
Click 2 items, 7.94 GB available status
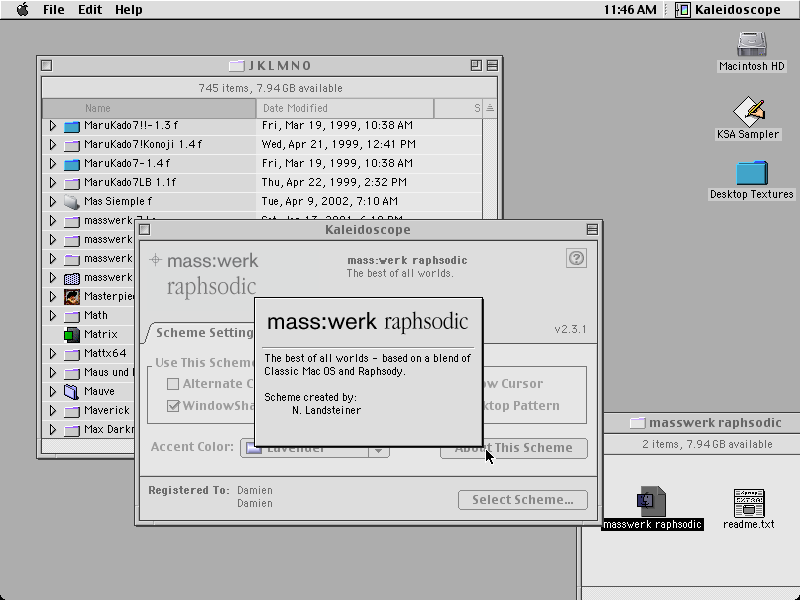(x=707, y=444)
